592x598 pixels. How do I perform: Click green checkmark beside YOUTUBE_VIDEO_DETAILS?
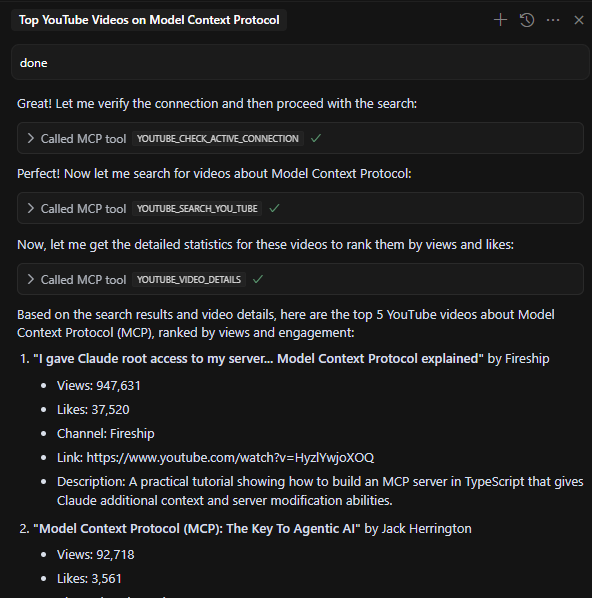258,279
